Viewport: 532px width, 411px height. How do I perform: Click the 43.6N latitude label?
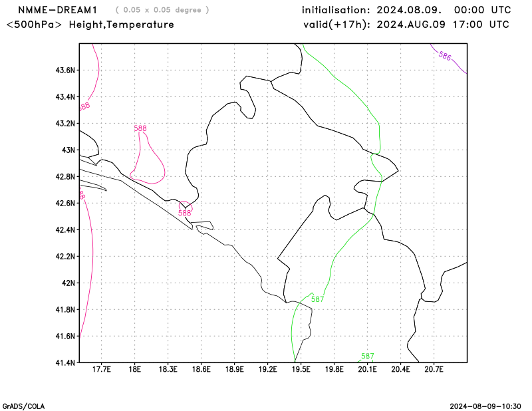tap(65, 70)
